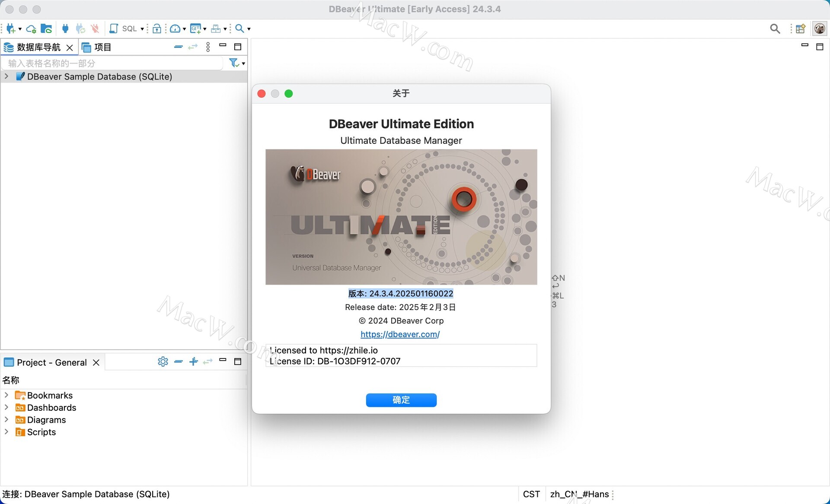Maximize the Project - General panel
This screenshot has width=830, height=504.
point(238,361)
